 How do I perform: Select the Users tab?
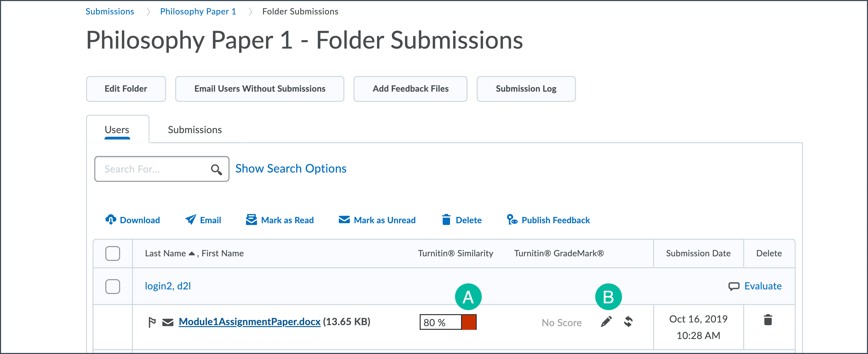[117, 130]
